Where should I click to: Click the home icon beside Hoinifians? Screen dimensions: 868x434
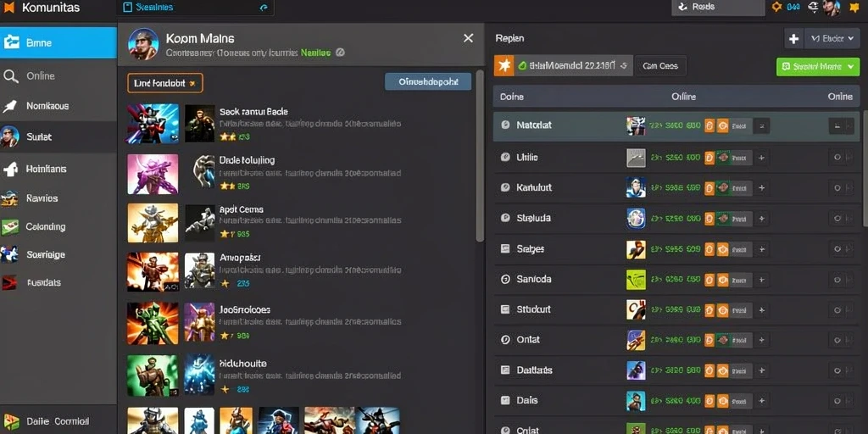(10, 170)
